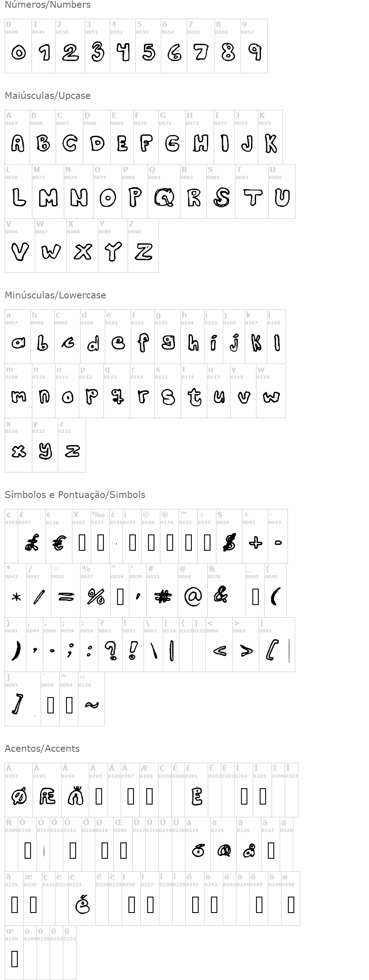Viewport: 369px width, 980px height.
Task: Select the pound sterling symbol glyph
Action: 31,543
